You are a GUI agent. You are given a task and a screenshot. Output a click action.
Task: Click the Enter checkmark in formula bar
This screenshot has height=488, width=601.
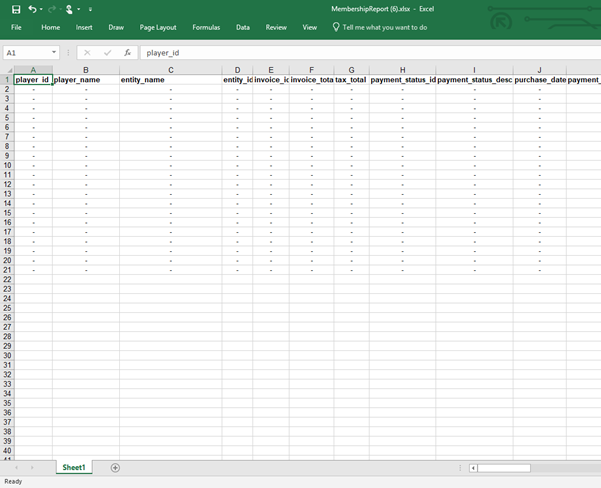click(x=107, y=52)
